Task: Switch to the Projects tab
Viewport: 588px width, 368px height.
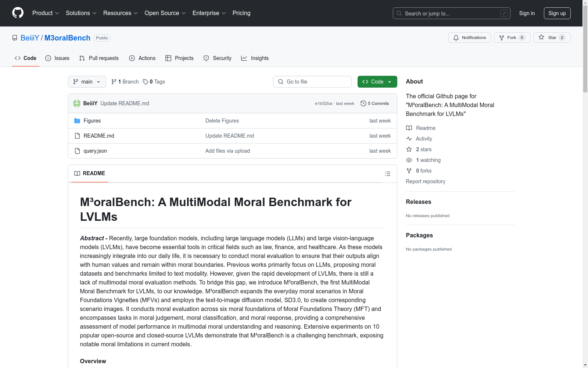Action: point(179,58)
